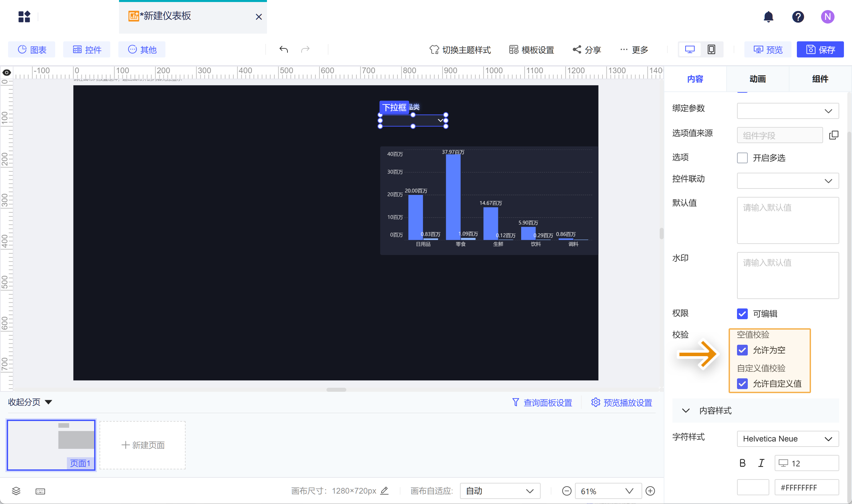
Task: Click the redo arrow icon
Action: [305, 50]
